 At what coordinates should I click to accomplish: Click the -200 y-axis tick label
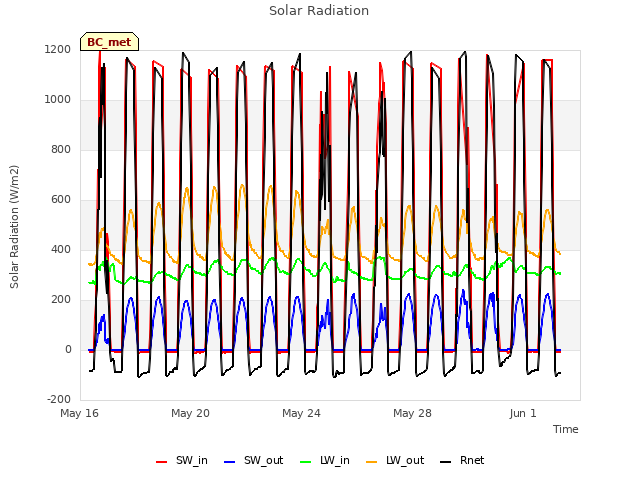click(x=59, y=399)
